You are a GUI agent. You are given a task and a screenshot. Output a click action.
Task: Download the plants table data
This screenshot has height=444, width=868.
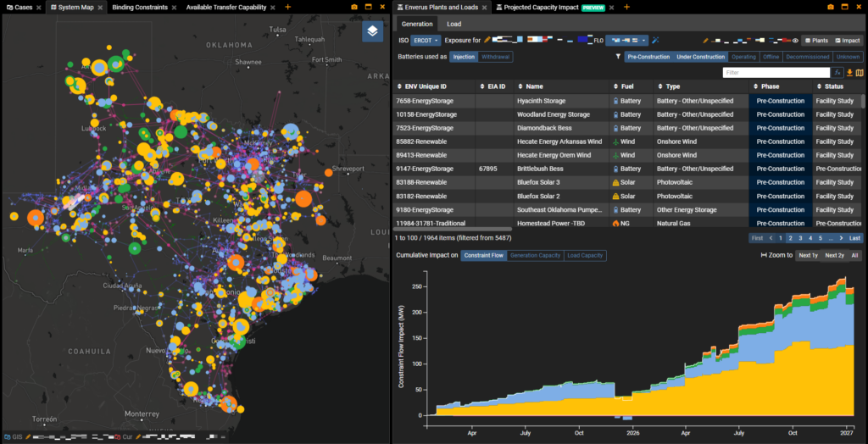pyautogui.click(x=849, y=73)
